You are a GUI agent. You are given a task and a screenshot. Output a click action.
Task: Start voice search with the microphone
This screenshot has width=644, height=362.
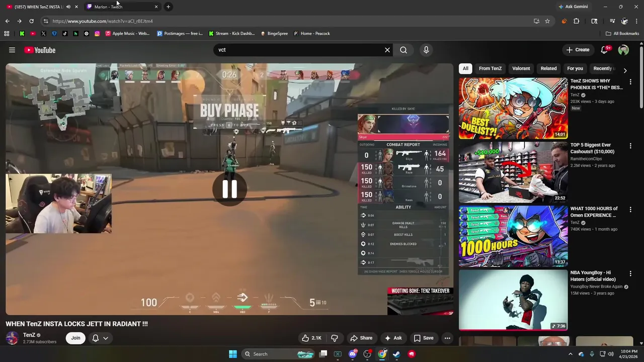[x=426, y=50]
